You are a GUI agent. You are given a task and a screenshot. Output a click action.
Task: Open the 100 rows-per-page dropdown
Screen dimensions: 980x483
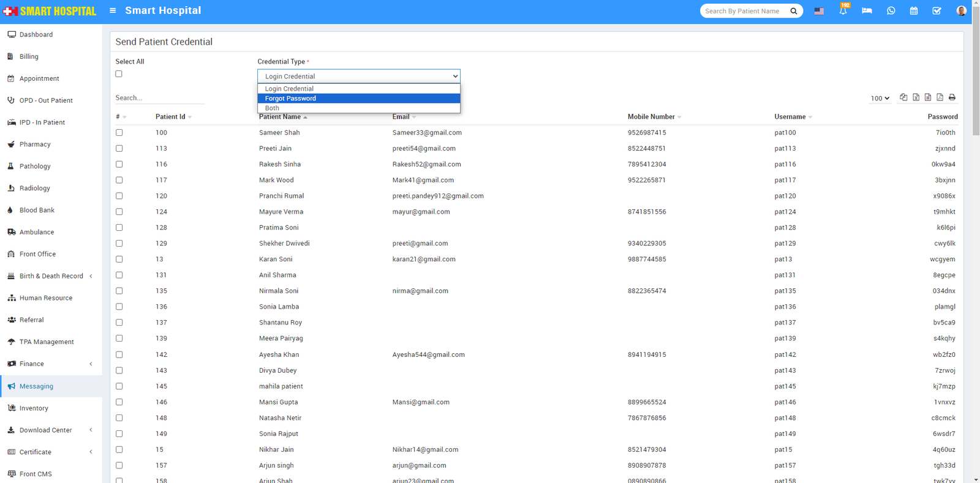tap(880, 98)
